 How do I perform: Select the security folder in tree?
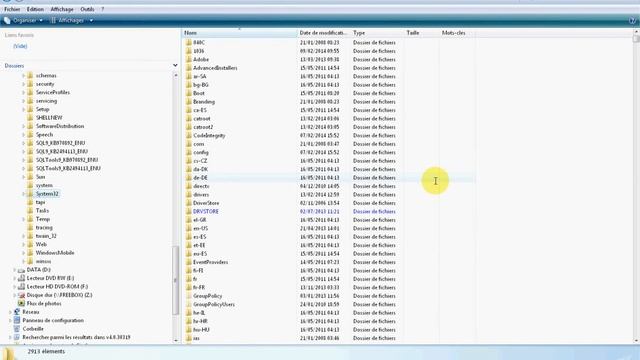(45, 84)
